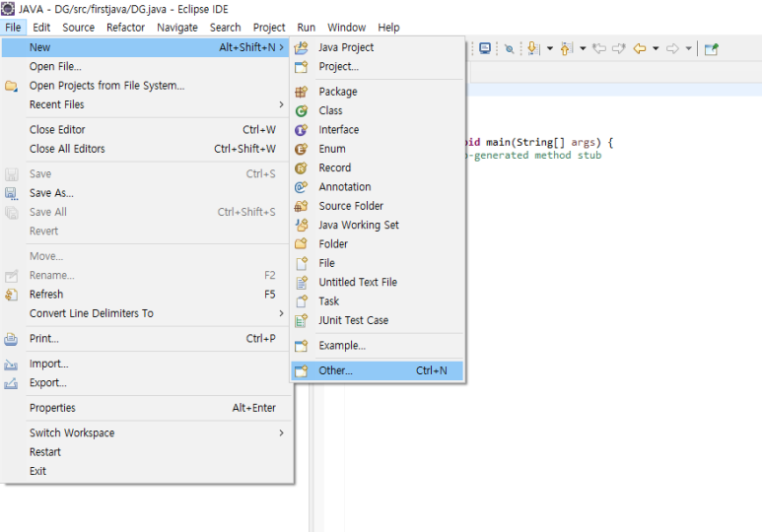Click the Enum icon
This screenshot has width=762, height=532.
click(302, 149)
